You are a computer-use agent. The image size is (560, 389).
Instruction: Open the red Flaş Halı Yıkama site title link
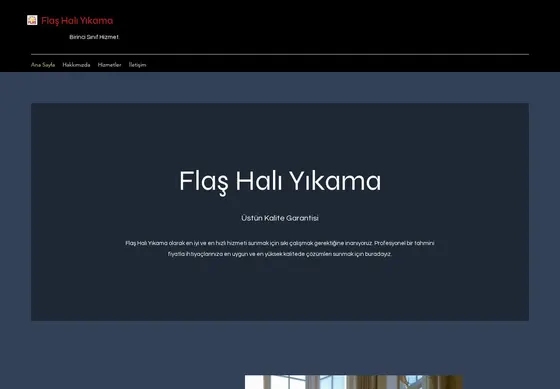[x=77, y=21]
